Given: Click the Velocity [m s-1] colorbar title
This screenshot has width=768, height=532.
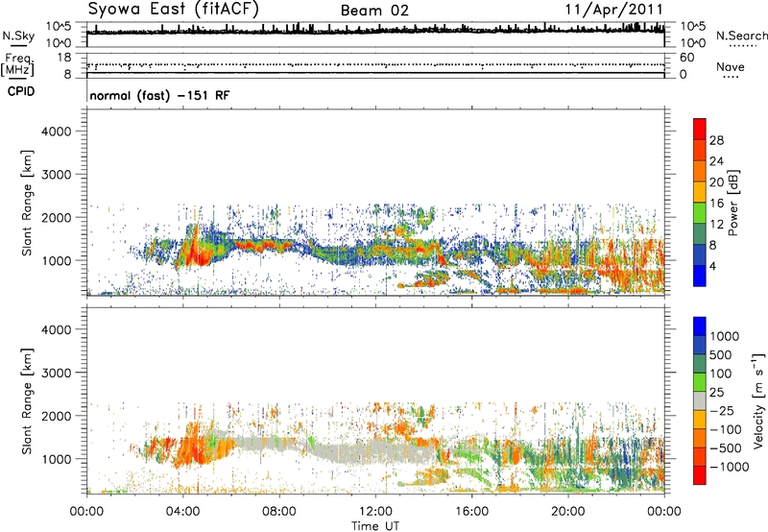Looking at the screenshot, I should [x=758, y=400].
